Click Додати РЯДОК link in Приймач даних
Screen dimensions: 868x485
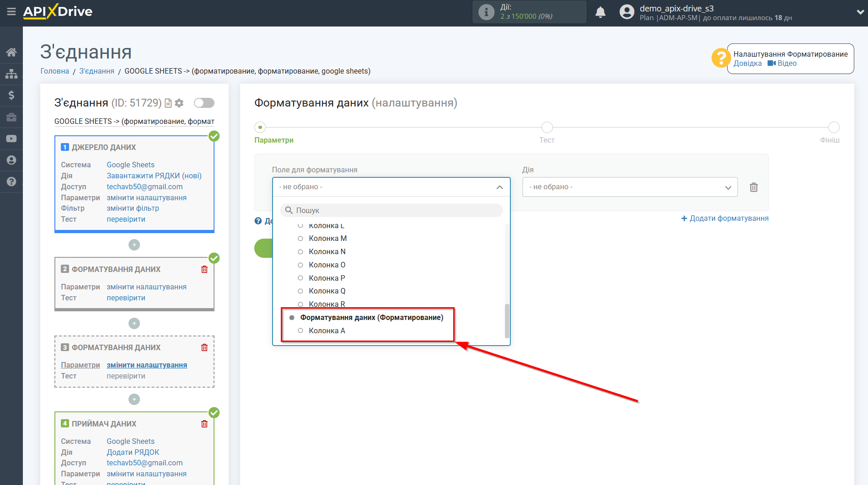[133, 452]
